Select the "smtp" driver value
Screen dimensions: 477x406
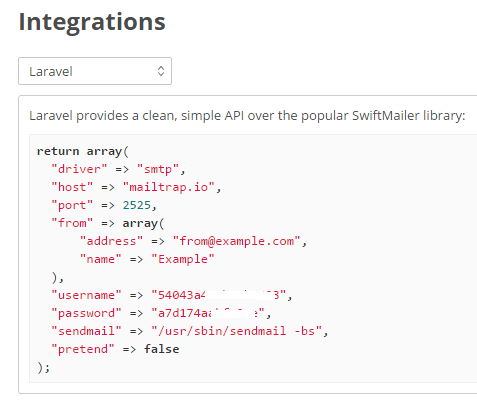tap(158, 169)
